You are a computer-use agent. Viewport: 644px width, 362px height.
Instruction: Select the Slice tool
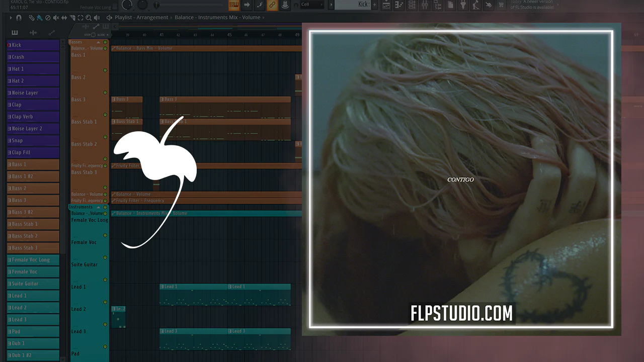pos(72,18)
